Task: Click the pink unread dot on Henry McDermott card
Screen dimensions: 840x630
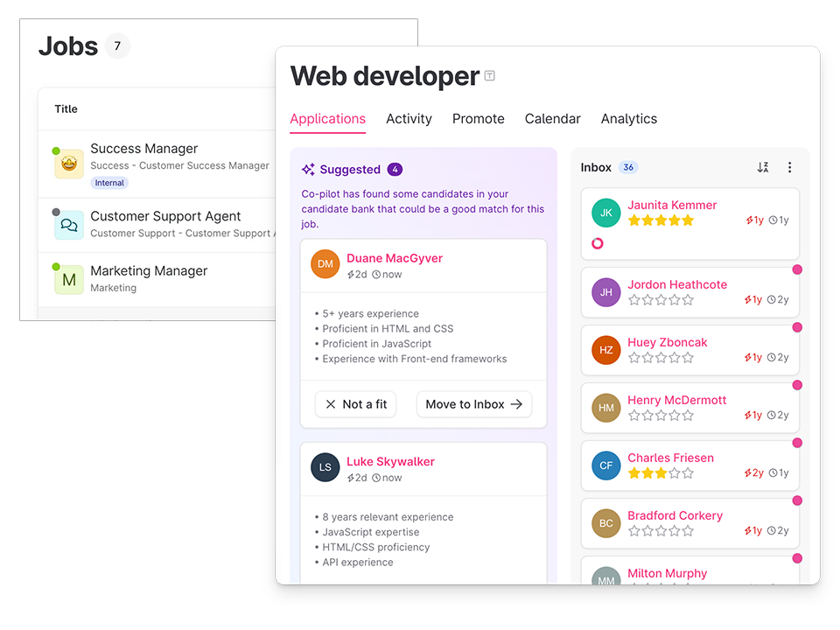Action: pos(797,385)
